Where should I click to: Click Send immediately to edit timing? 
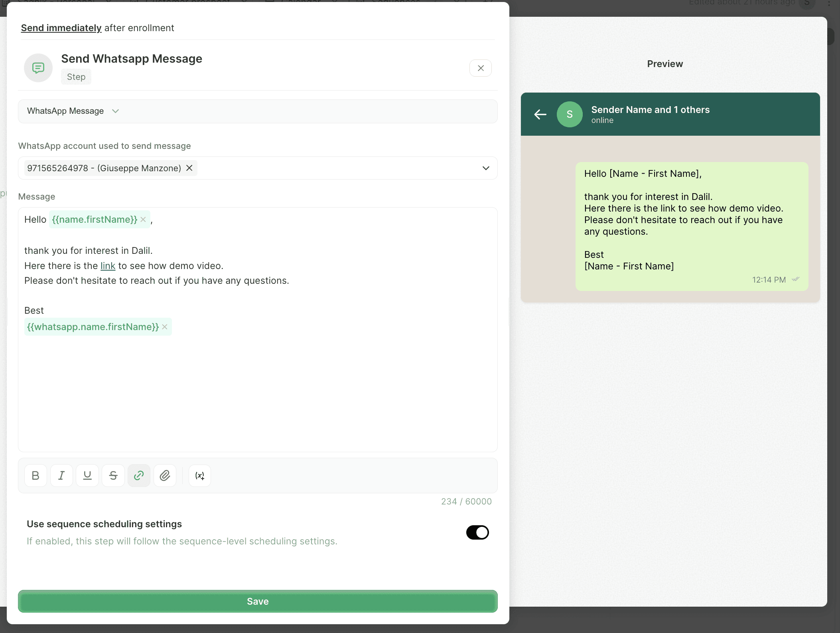point(61,28)
